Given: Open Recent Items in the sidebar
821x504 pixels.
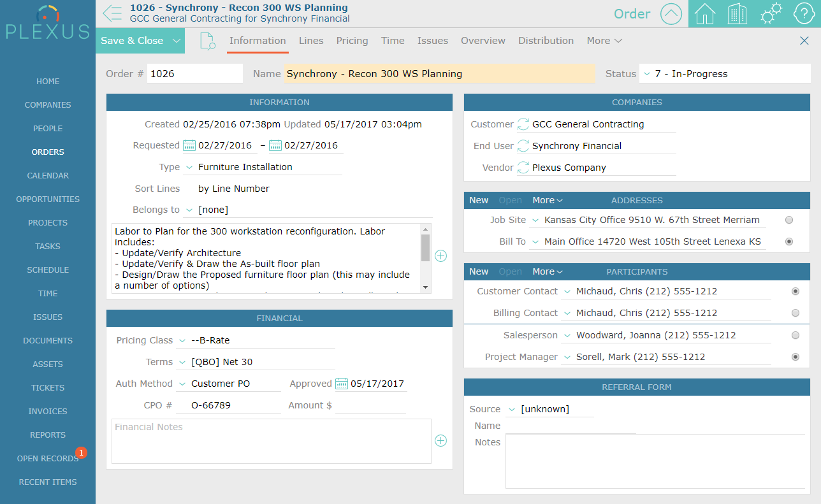Looking at the screenshot, I should [x=48, y=482].
